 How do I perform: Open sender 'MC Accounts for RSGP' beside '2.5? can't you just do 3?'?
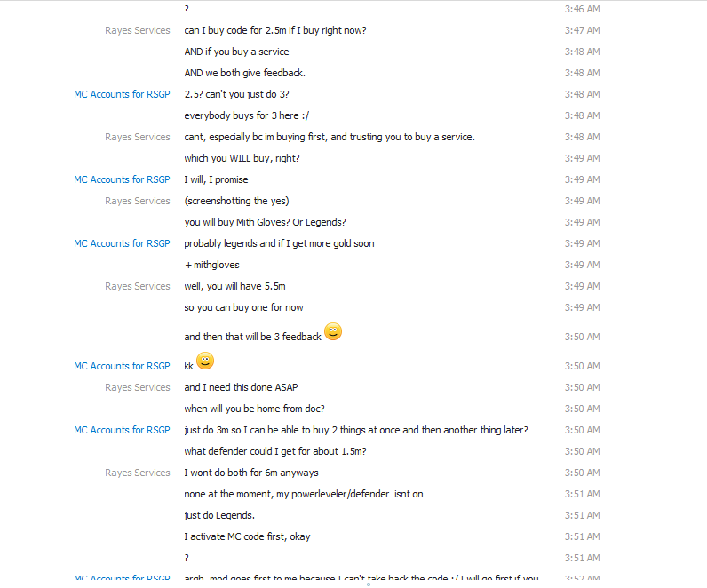point(122,94)
